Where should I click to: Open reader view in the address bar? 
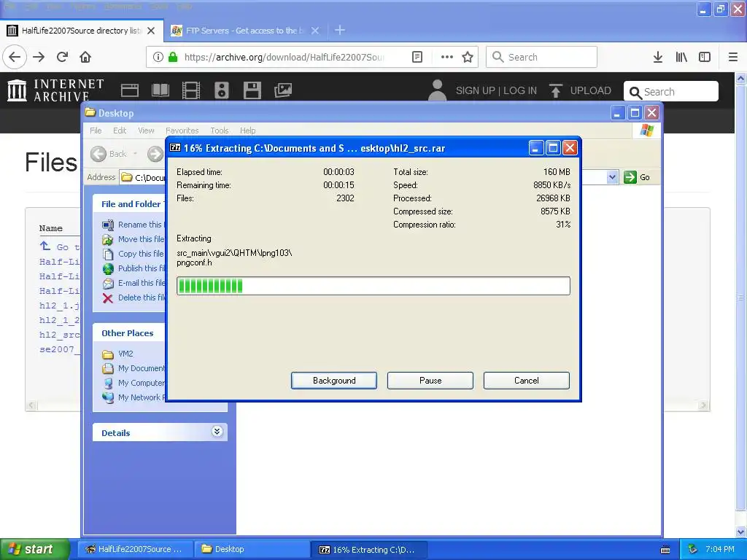[417, 57]
